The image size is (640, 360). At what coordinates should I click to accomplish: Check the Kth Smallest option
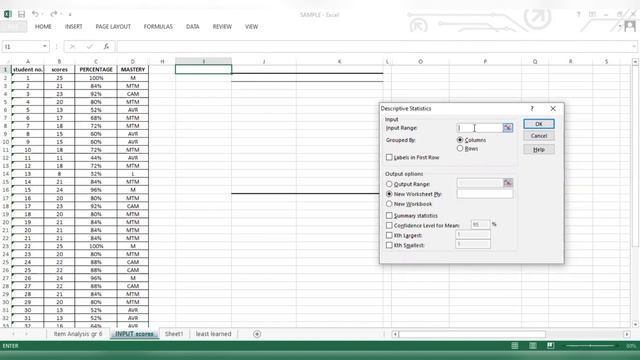pyautogui.click(x=389, y=245)
